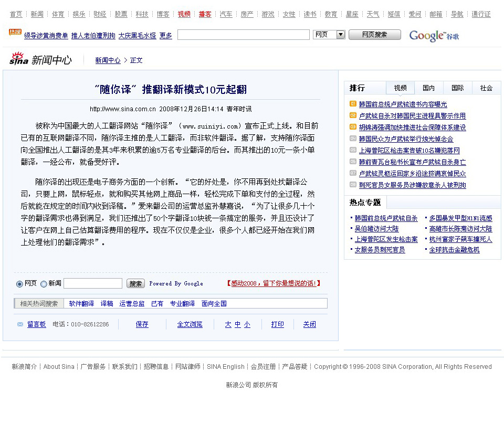Set font size to 大
Screen dimensions: 504x446
click(228, 324)
